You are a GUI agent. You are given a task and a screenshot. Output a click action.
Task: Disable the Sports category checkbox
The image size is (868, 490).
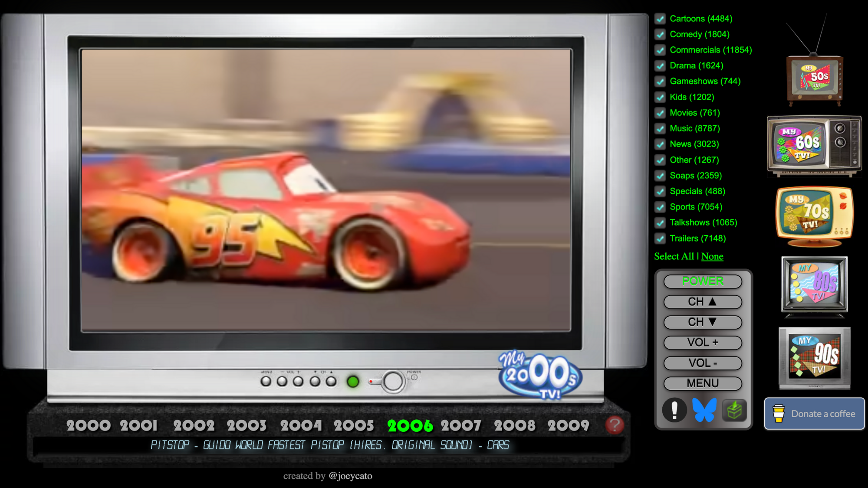coord(660,207)
